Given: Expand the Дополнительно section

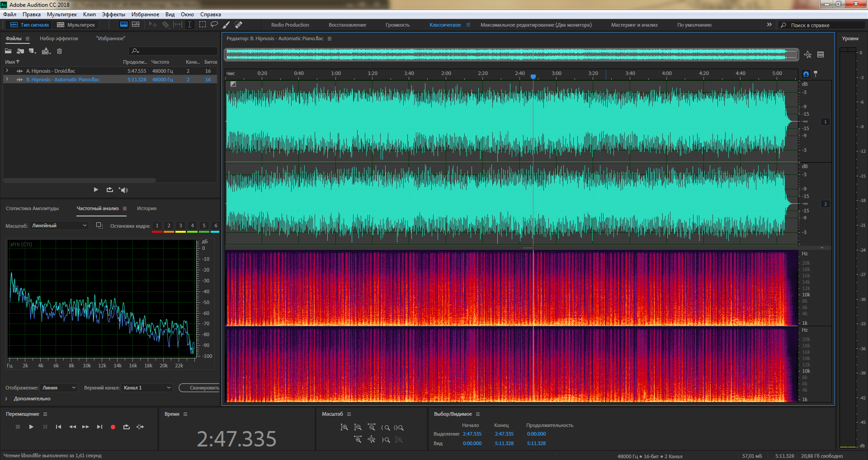Looking at the screenshot, I should [7, 399].
